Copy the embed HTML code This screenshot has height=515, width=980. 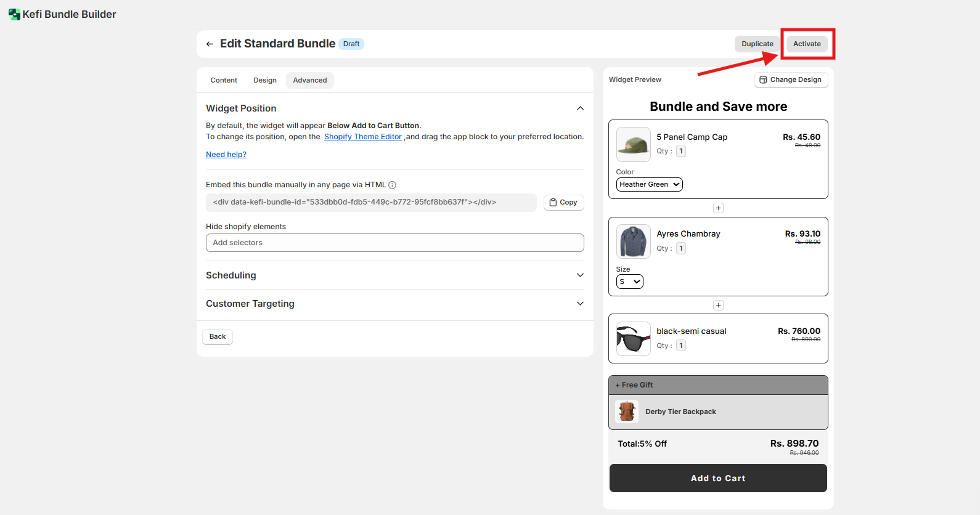(563, 203)
